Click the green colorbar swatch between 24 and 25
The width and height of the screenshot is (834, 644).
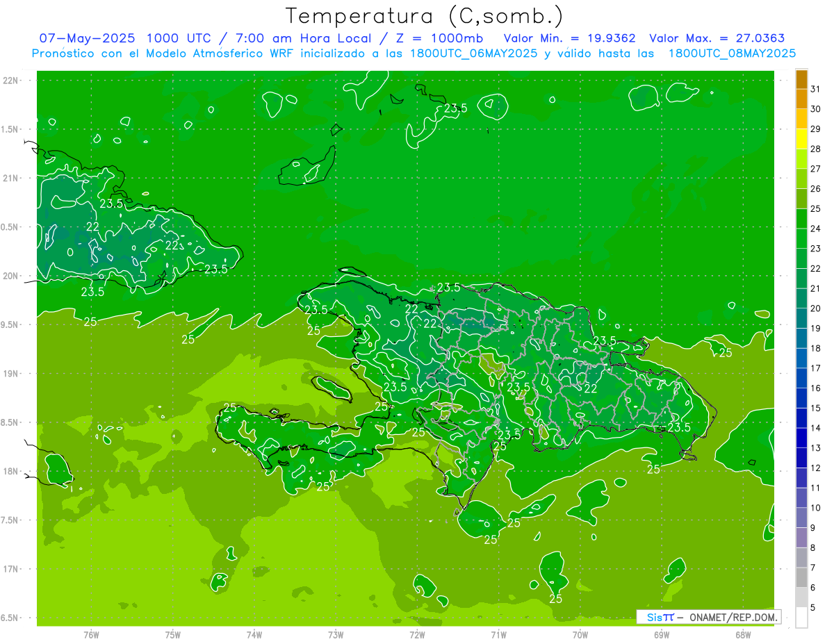click(801, 219)
